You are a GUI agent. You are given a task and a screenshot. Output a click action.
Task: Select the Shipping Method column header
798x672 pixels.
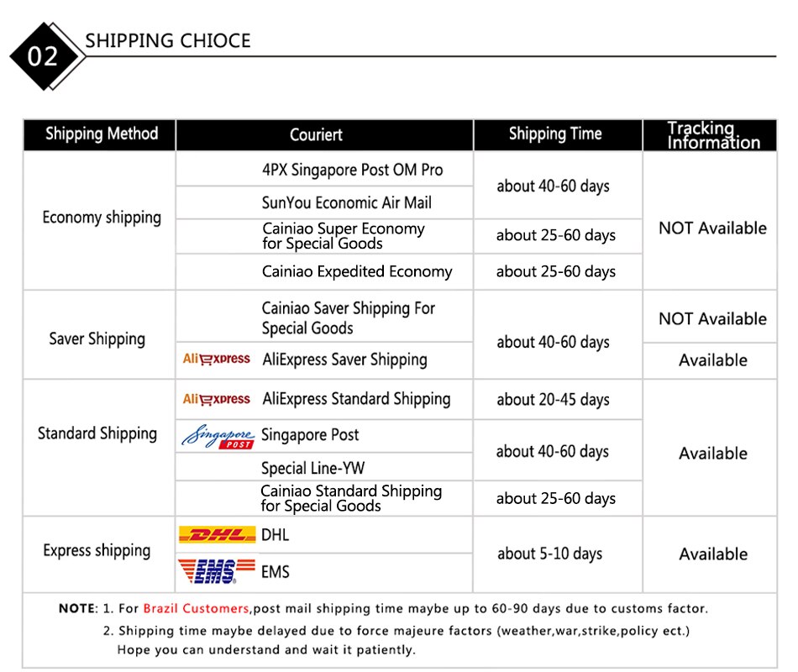pos(100,134)
